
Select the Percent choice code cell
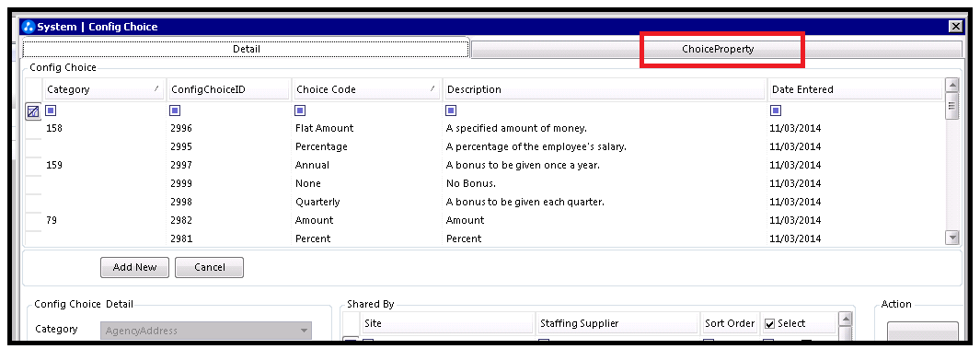[313, 238]
